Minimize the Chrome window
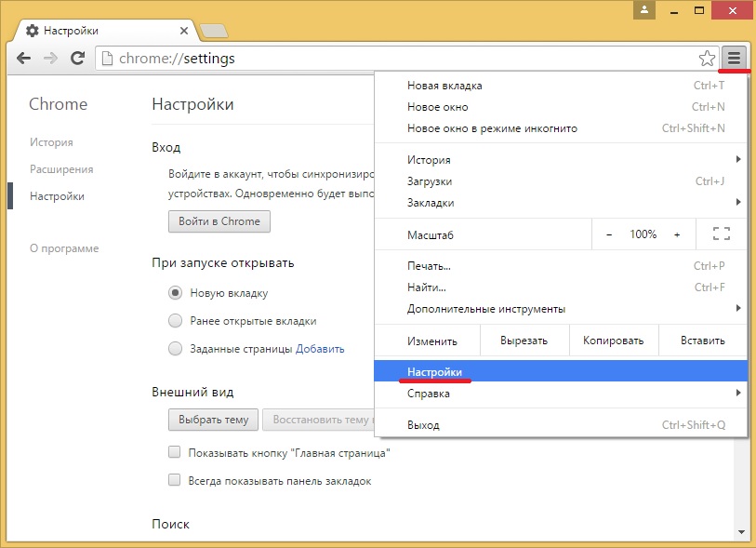Screen dimensions: 756x548 click(674, 10)
